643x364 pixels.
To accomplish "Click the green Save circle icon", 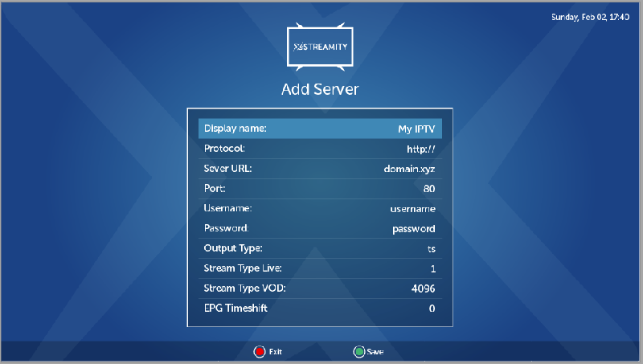I will tap(358, 352).
